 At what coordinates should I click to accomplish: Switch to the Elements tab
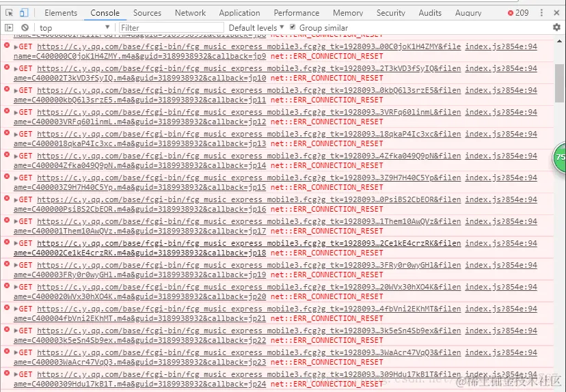click(61, 13)
